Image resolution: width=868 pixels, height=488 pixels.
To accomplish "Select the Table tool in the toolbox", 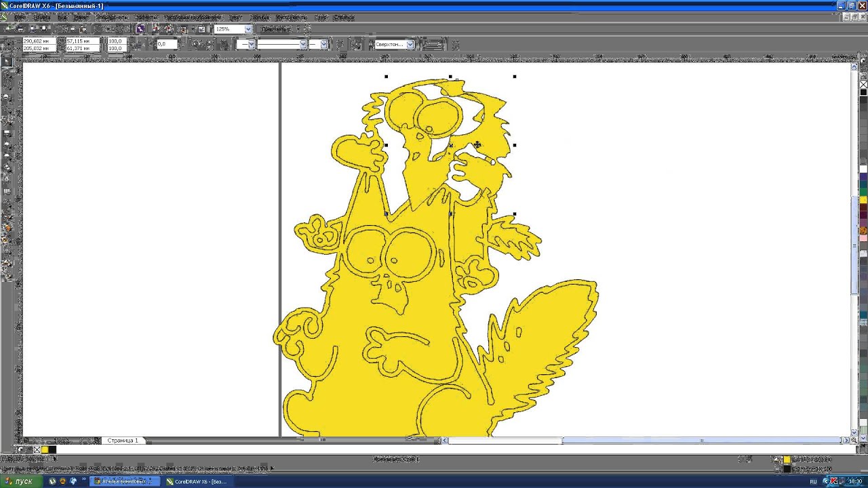I will click(7, 191).
